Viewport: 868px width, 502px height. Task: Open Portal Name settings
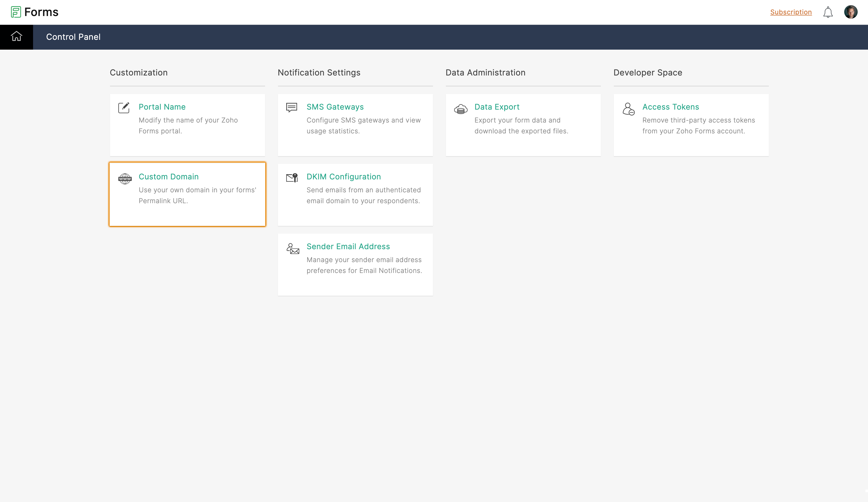162,107
